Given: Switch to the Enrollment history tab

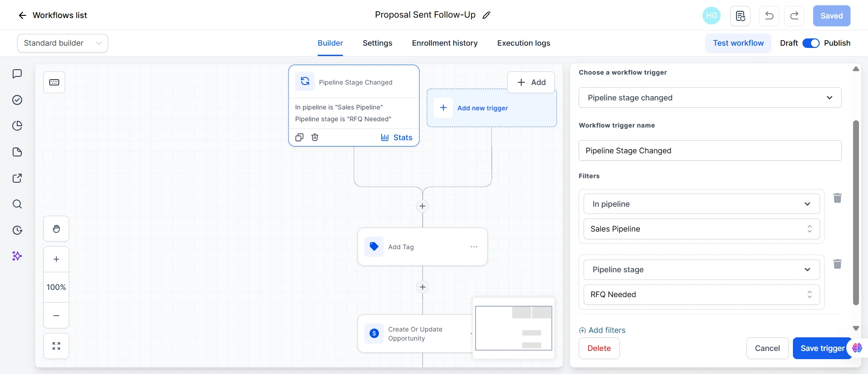Looking at the screenshot, I should point(445,43).
